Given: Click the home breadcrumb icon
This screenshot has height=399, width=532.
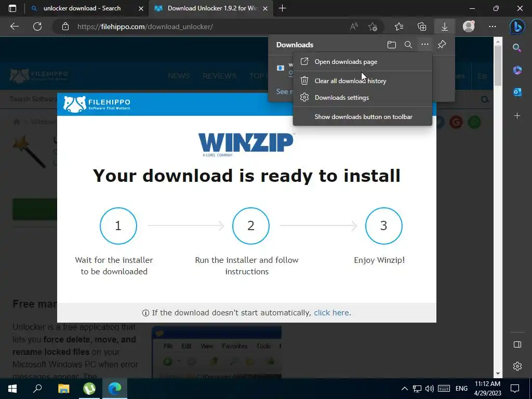Looking at the screenshot, I should (x=16, y=122).
